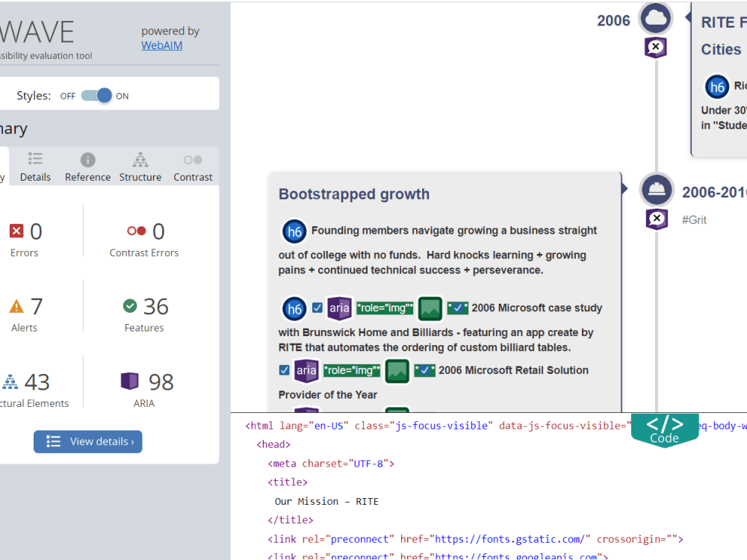Toggle the Styles on/off switch

point(96,96)
